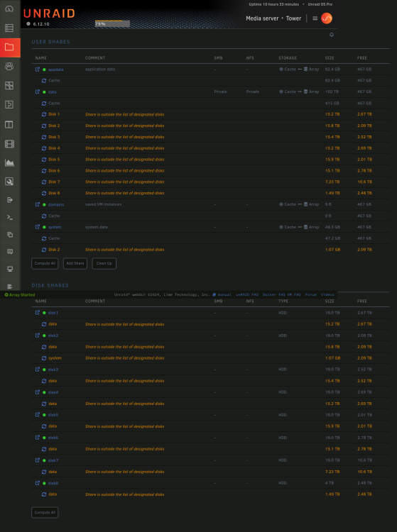Launch the Terminal prompt icon

(10, 217)
